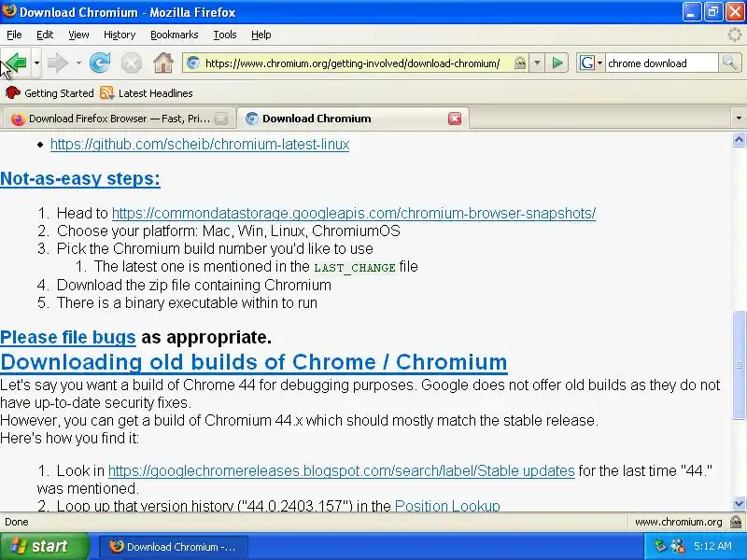Open the Bookmarks menu
This screenshot has height=560, width=747.
point(175,35)
